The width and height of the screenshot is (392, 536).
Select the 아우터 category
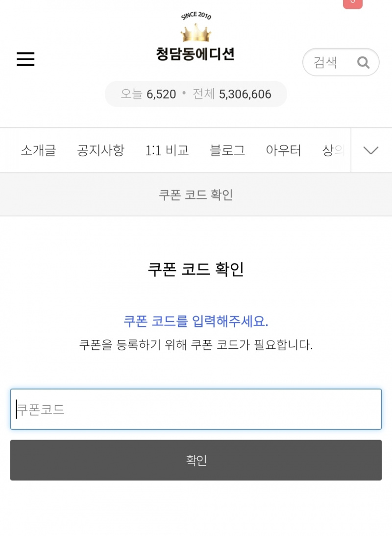(x=283, y=150)
